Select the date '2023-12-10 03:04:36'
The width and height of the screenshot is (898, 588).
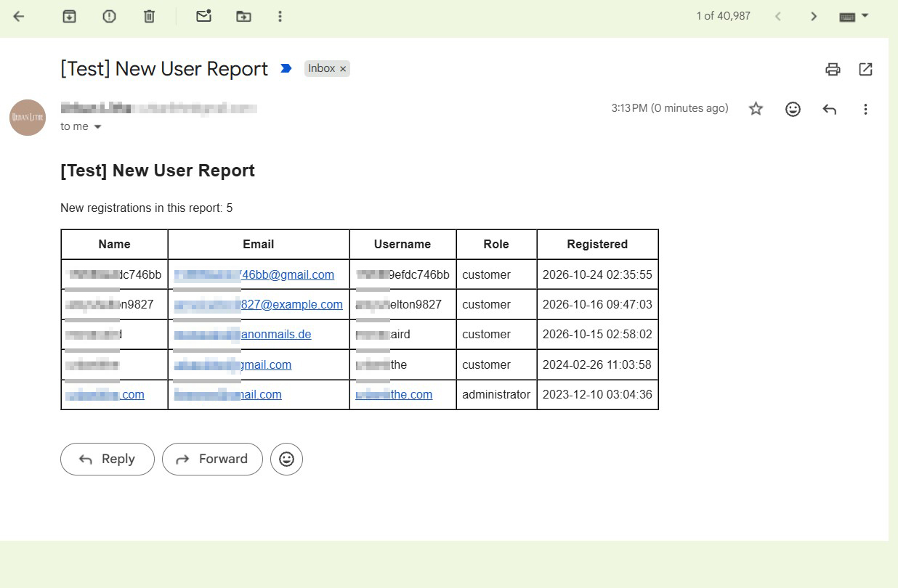tap(597, 394)
